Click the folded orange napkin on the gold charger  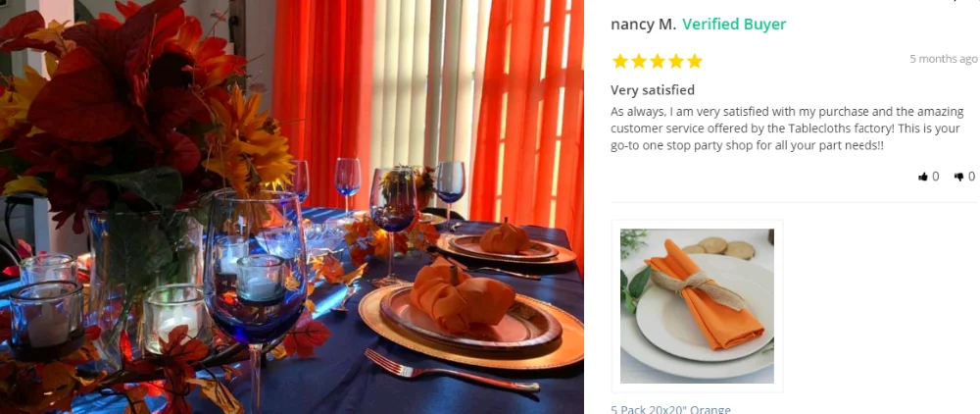point(460,299)
